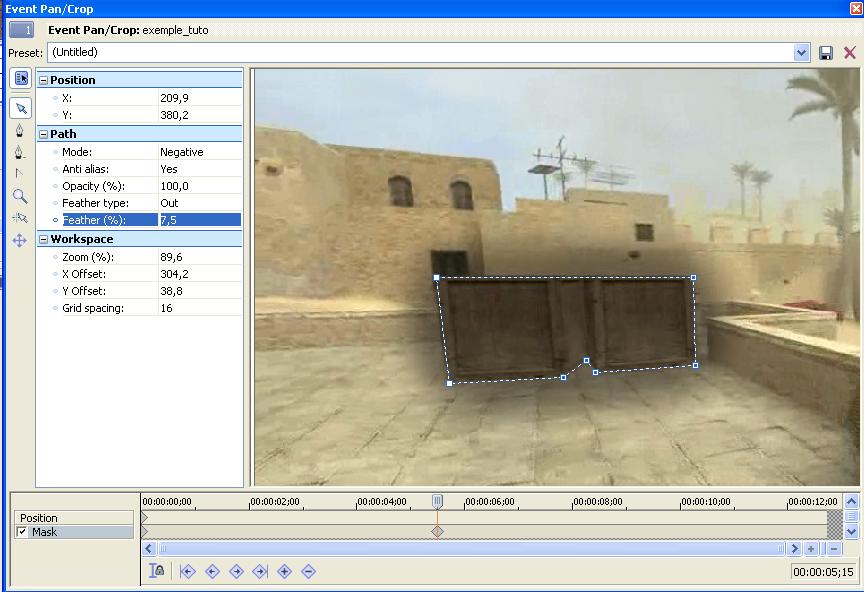Image resolution: width=864 pixels, height=592 pixels.
Task: Toggle the snapping tool icon
Action: tap(20, 218)
